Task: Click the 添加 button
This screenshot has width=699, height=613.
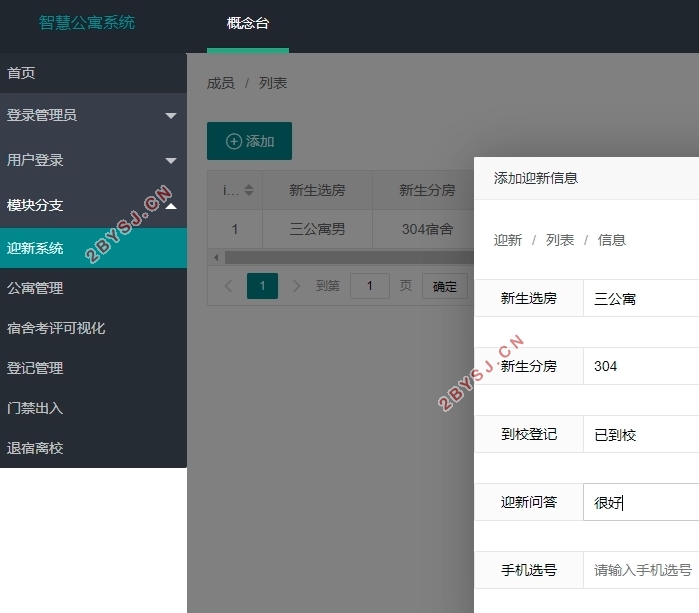Action: click(249, 141)
